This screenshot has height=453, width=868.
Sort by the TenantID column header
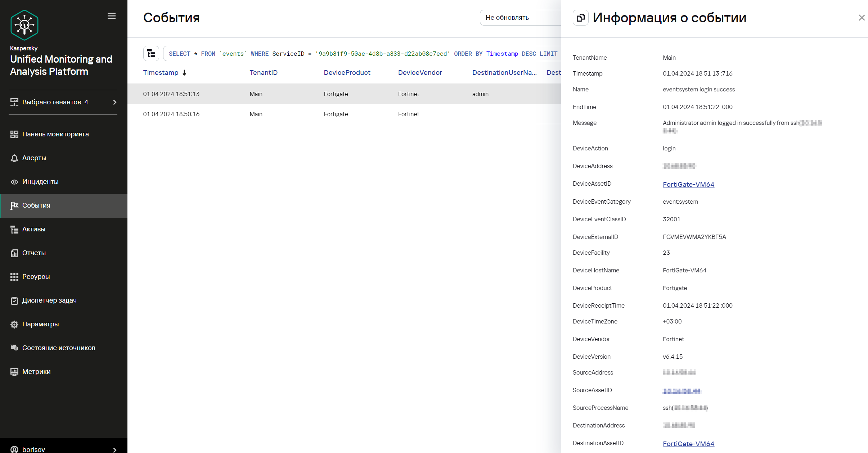(x=264, y=73)
